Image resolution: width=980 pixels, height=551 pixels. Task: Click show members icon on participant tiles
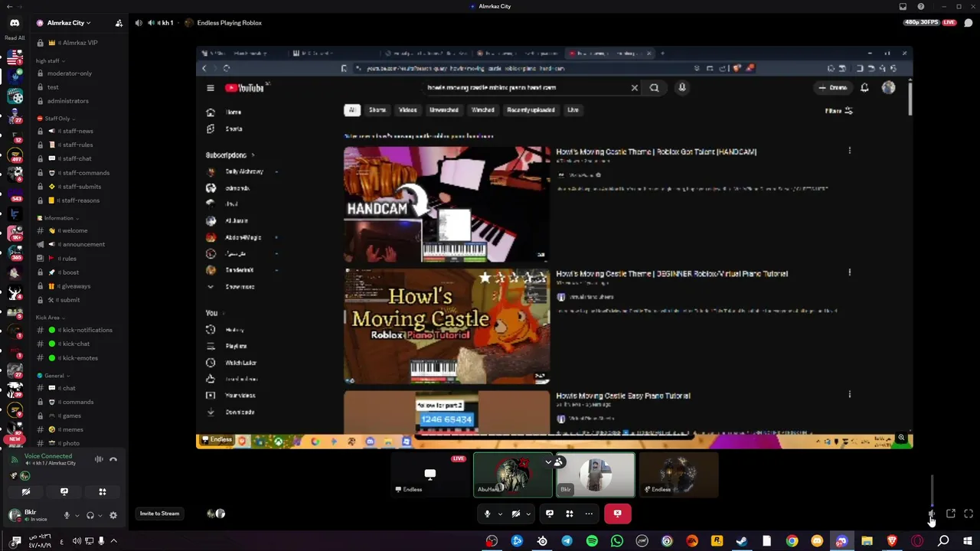pyautogui.click(x=559, y=461)
